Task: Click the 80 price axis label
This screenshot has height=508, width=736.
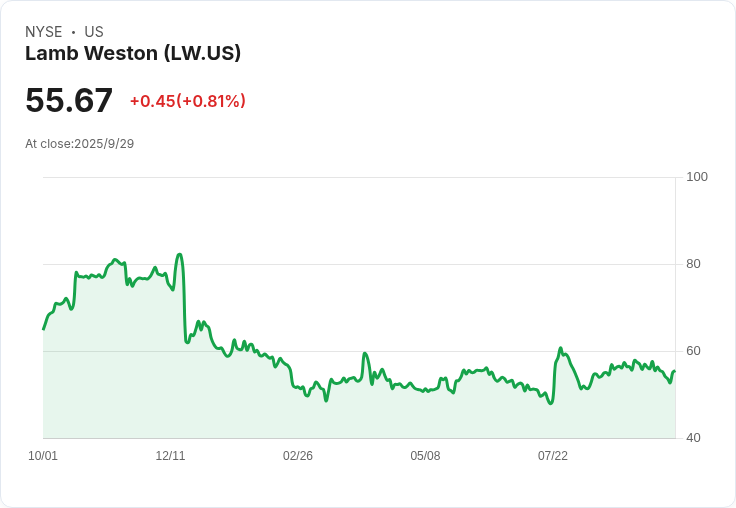Action: 693,264
